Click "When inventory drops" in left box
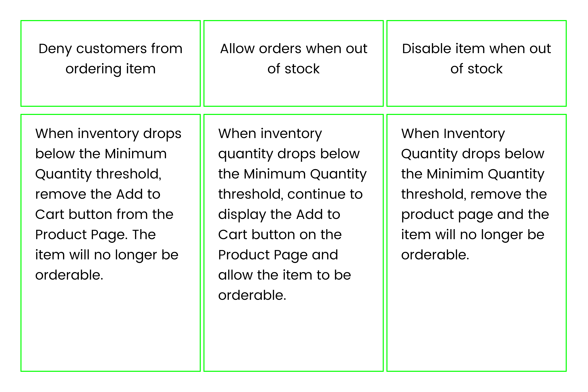 tap(108, 134)
